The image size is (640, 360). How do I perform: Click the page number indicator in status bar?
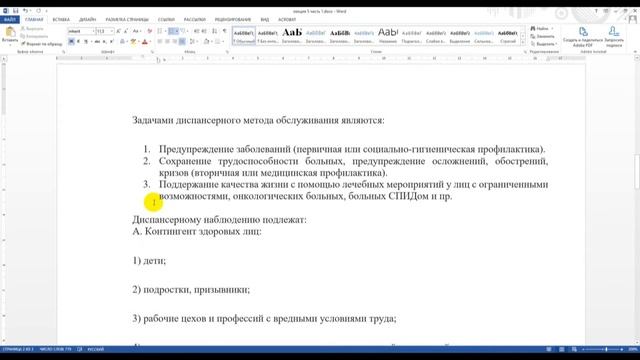pyautogui.click(x=18, y=349)
